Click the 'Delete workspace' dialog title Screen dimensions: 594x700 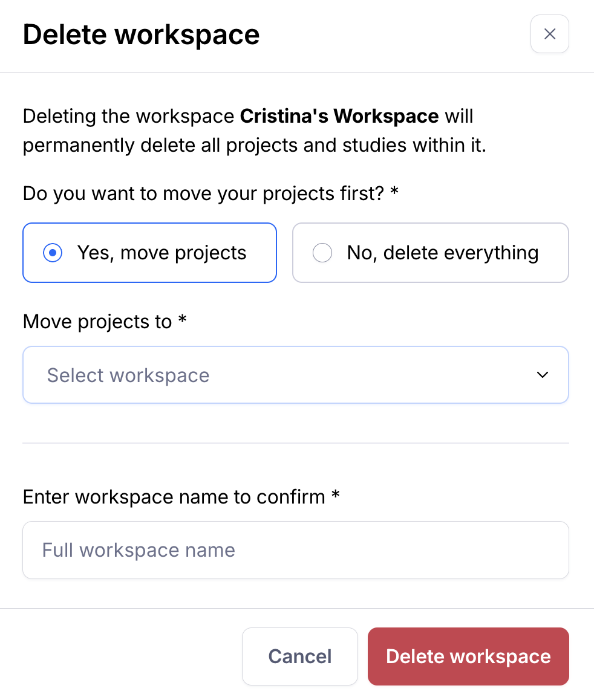(141, 34)
